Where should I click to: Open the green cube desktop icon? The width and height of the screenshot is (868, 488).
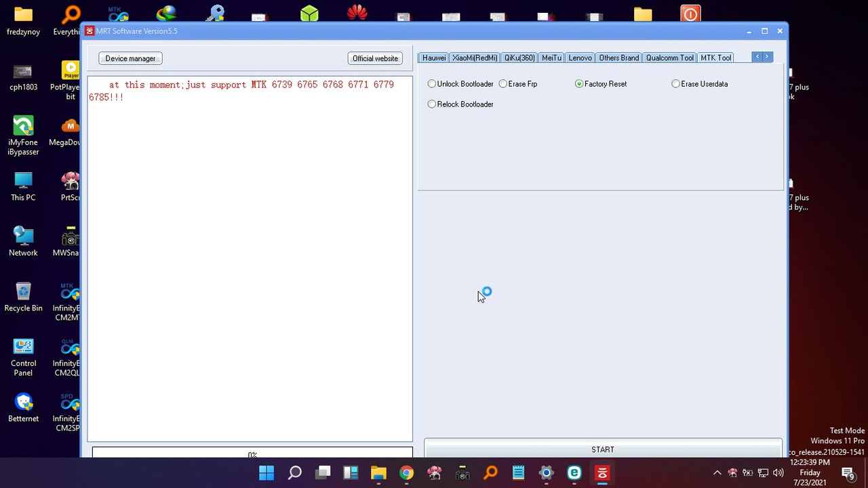pyautogui.click(x=309, y=13)
